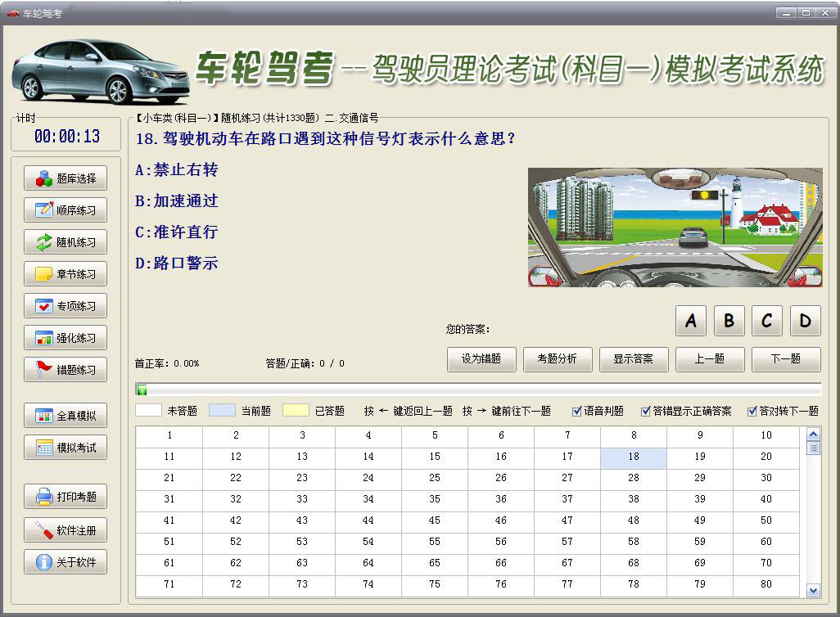Launch 模拟考试 mock exam

(x=65, y=448)
